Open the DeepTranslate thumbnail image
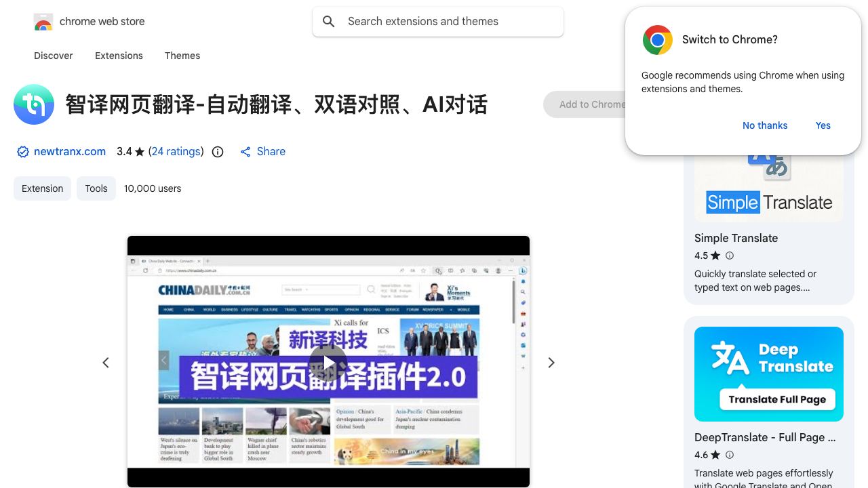Viewport: 868px width, 488px height. click(x=769, y=374)
